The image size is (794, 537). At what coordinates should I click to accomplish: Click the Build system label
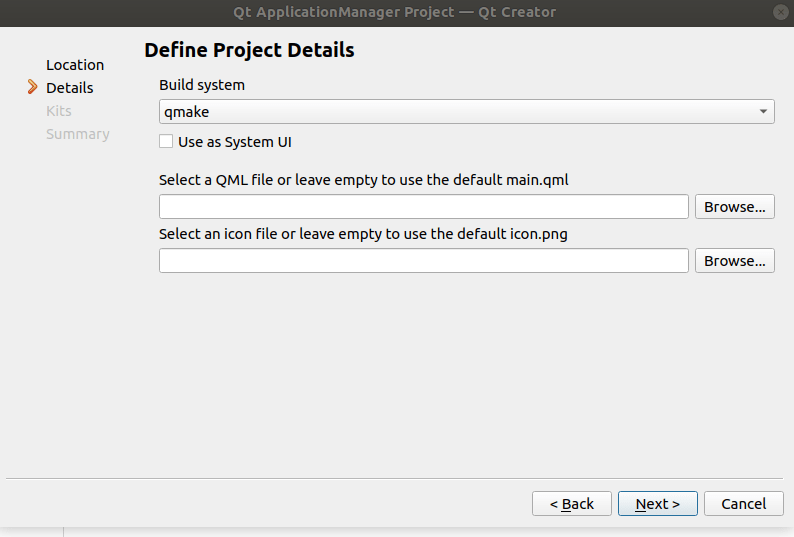202,85
